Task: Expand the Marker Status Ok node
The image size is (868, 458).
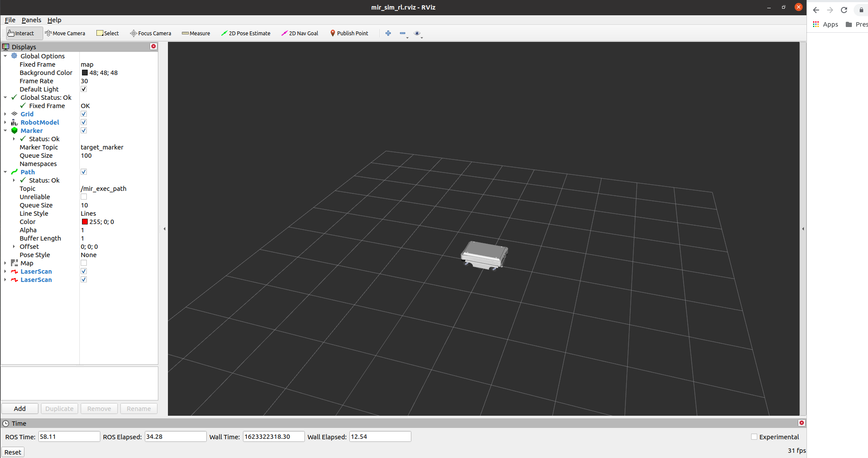Action: point(14,139)
